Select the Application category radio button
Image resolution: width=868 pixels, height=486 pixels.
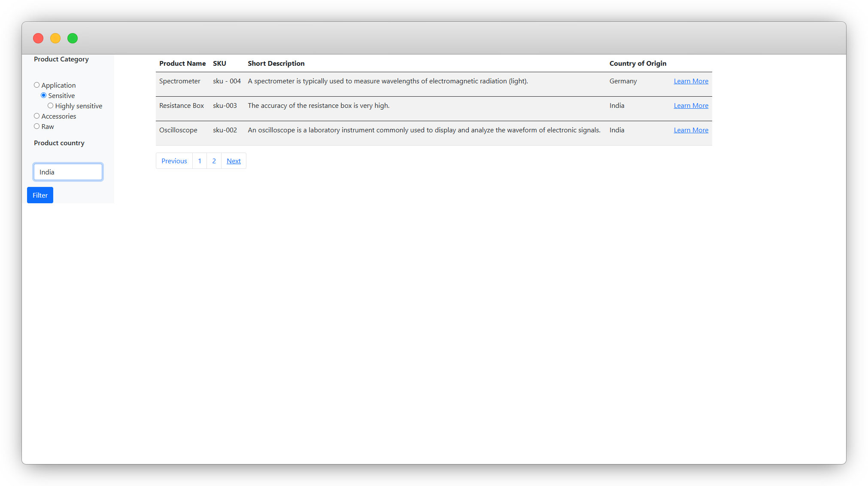click(37, 85)
